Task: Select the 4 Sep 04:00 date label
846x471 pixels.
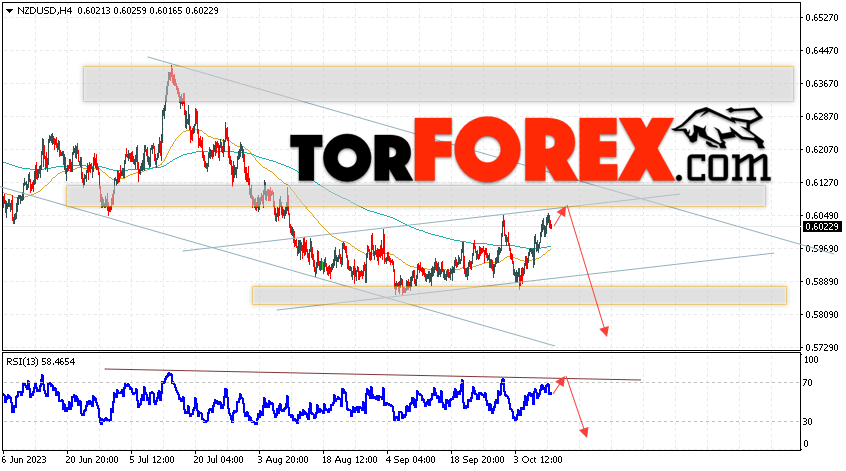Action: coord(411,460)
